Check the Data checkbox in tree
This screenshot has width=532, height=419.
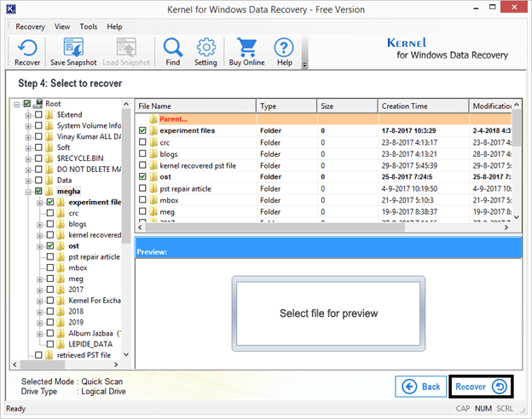coord(38,180)
